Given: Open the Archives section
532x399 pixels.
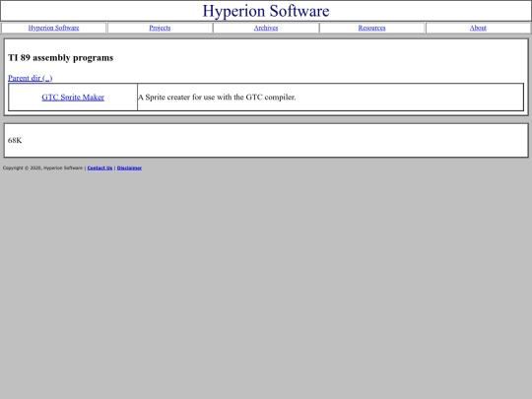Looking at the screenshot, I should [x=266, y=28].
